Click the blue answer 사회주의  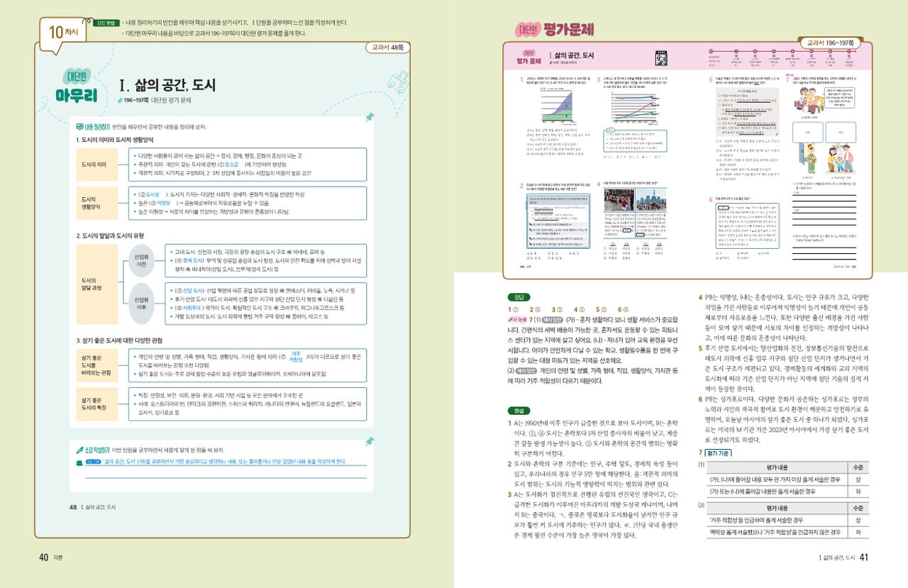[190, 309]
